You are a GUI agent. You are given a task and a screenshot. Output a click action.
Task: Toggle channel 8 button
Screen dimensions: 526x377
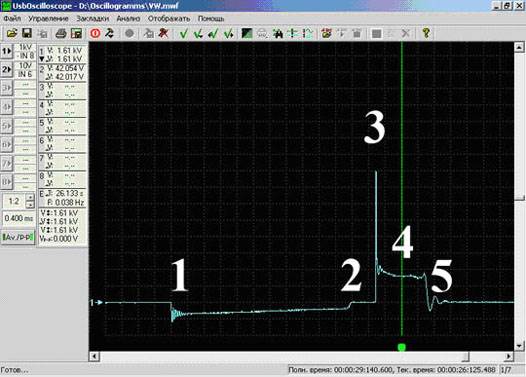(7, 182)
